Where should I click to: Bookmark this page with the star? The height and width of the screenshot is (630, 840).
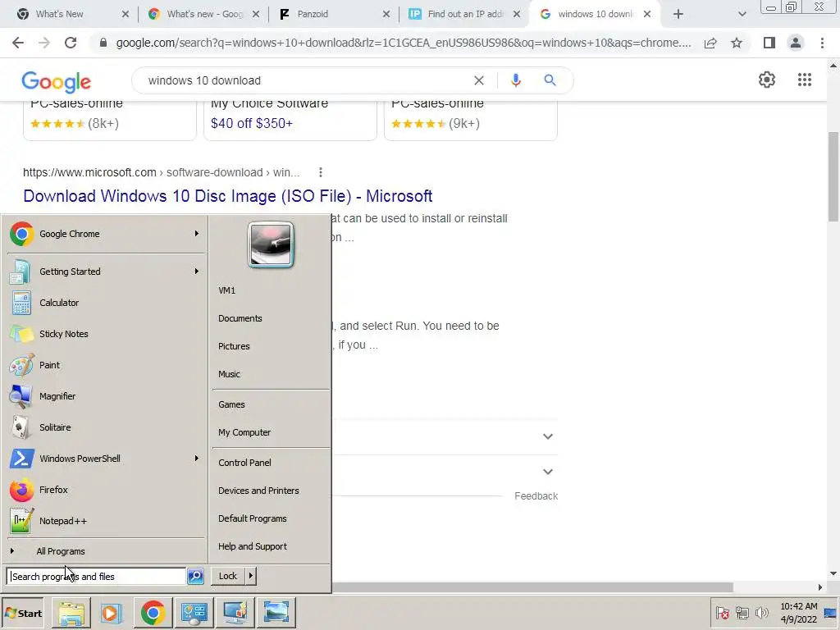pos(737,43)
